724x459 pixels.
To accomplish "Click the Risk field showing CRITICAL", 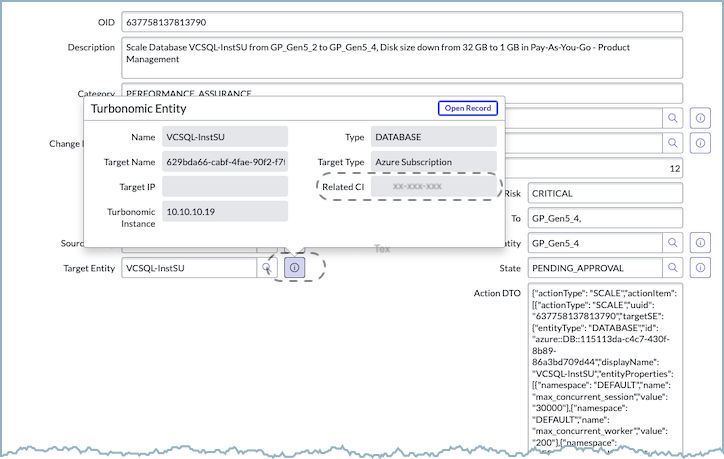I will (x=605, y=193).
